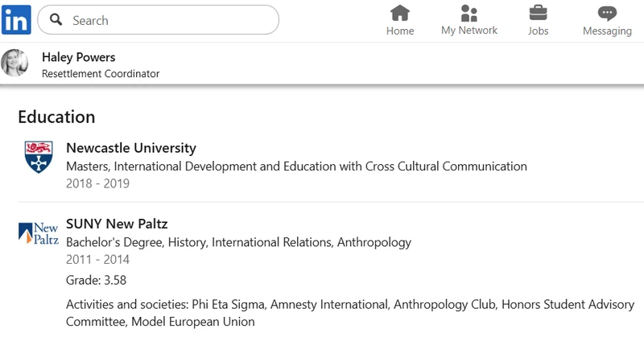
Task: Click the Masters degree description line
Action: [x=296, y=166]
